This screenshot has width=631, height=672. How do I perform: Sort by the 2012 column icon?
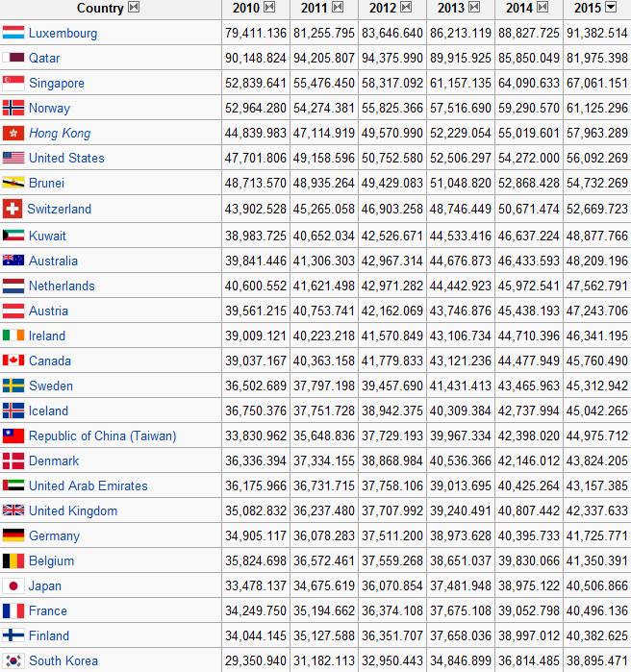(406, 8)
